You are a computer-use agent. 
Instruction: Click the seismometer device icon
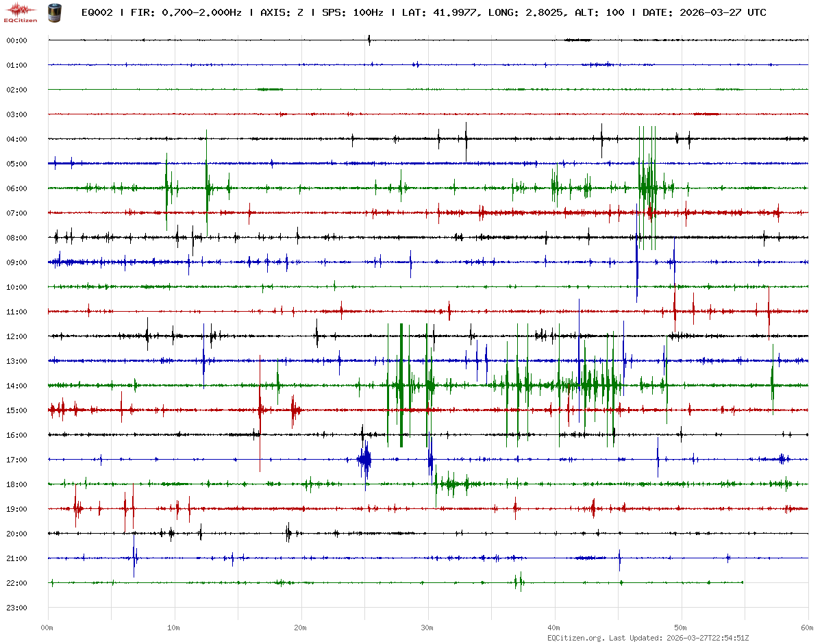coord(54,12)
